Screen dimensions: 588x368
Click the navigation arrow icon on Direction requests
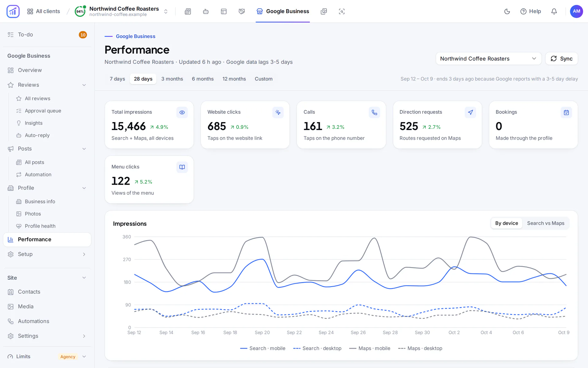pyautogui.click(x=470, y=113)
